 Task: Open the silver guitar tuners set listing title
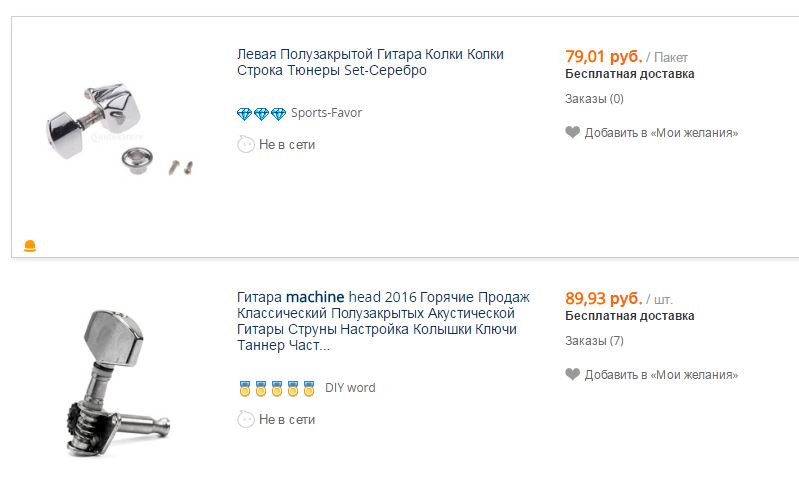tap(370, 62)
